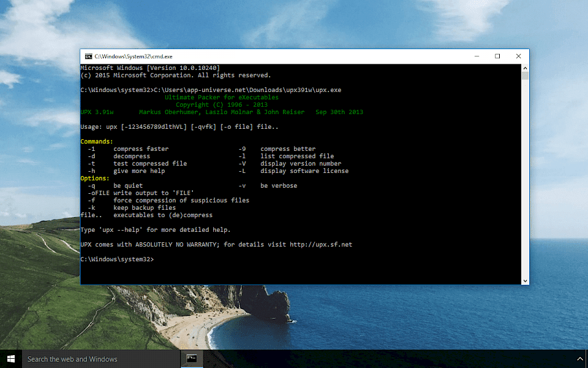588x368 pixels.
Task: Click 'ABSOLUTELY NO WARRANTY' text
Action: click(176, 245)
